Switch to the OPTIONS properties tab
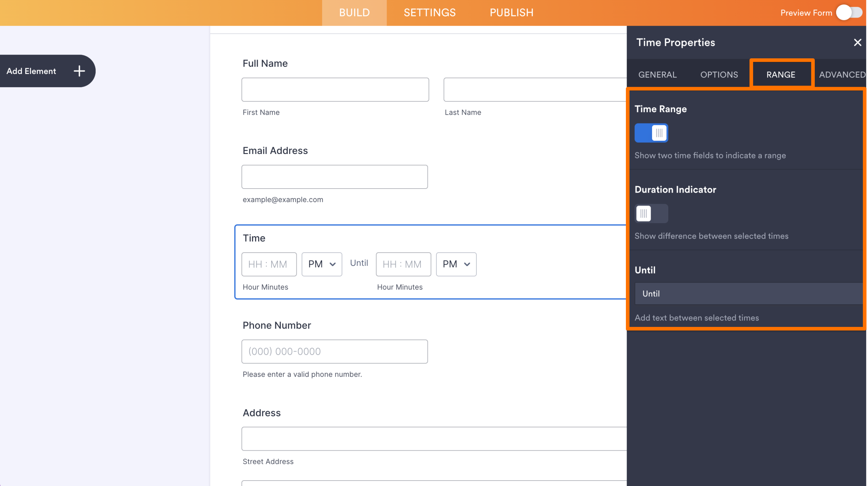This screenshot has height=486, width=868. click(719, 74)
